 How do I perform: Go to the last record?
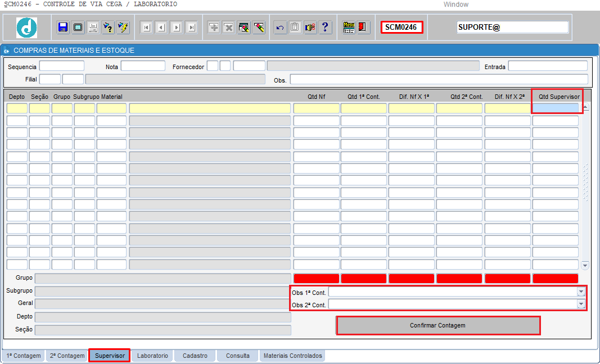click(191, 28)
